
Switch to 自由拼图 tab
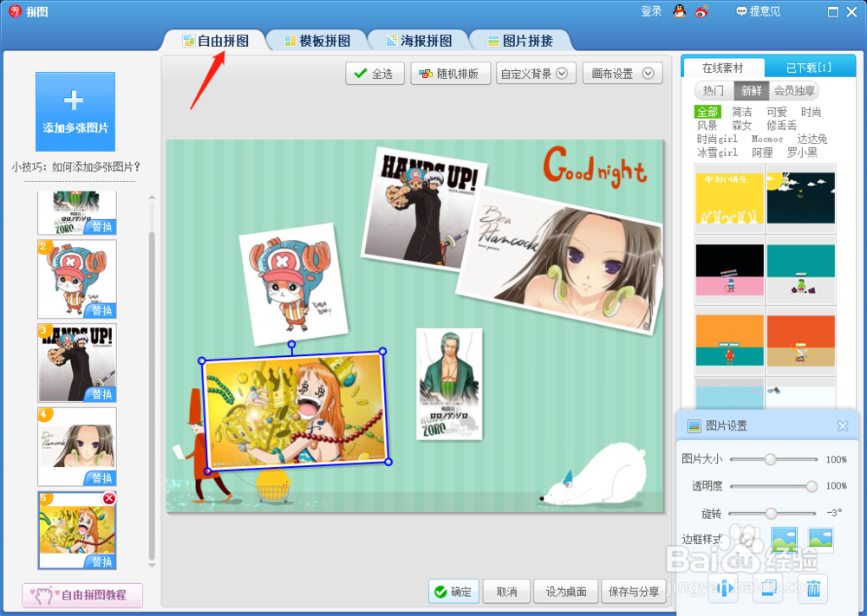(216, 41)
